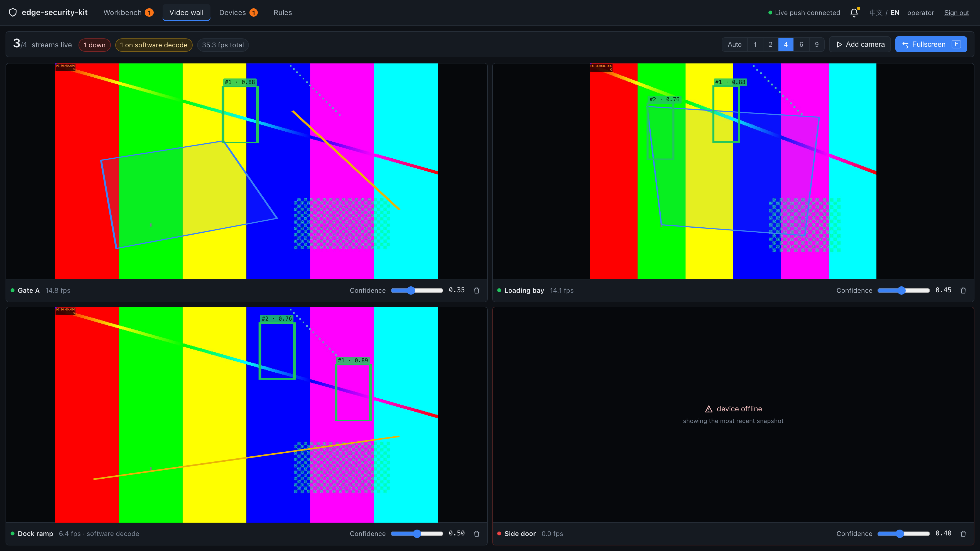Viewport: 980px width, 551px height.
Task: Click the offline Side door tile
Action: tap(733, 415)
